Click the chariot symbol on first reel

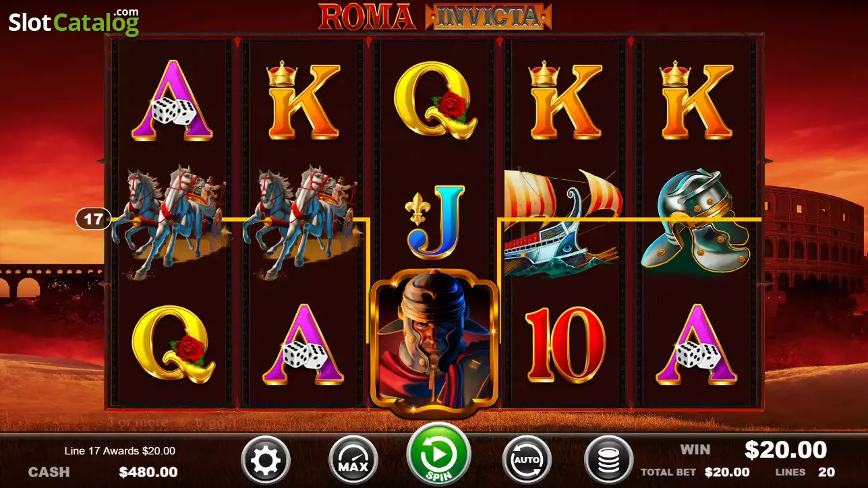point(171,222)
